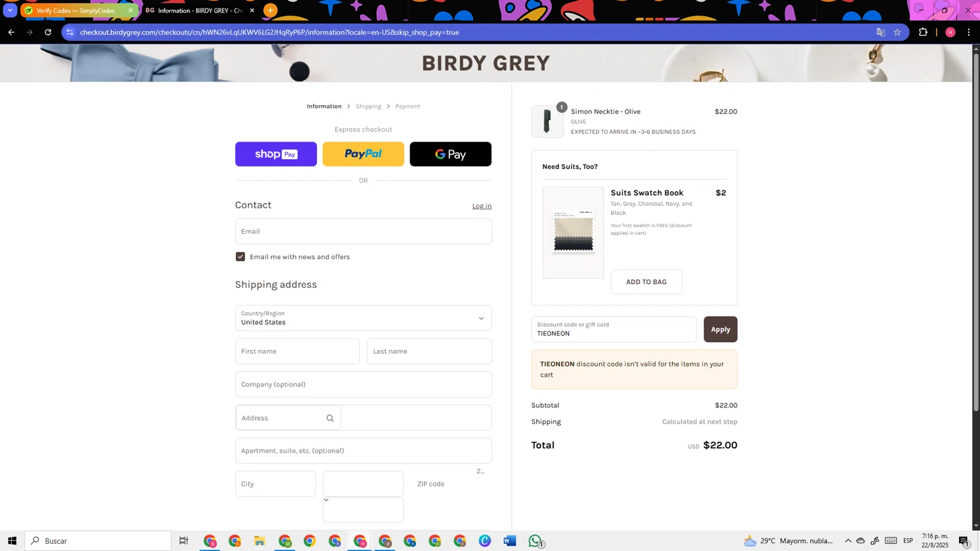Open the Windows Start menu
The height and width of the screenshot is (551, 980).
[x=12, y=541]
